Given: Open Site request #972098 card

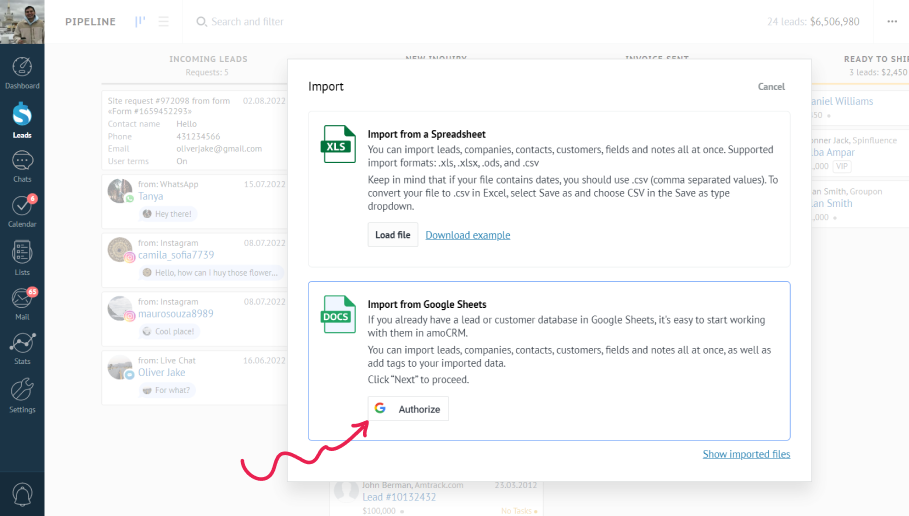Looking at the screenshot, I should [x=194, y=130].
